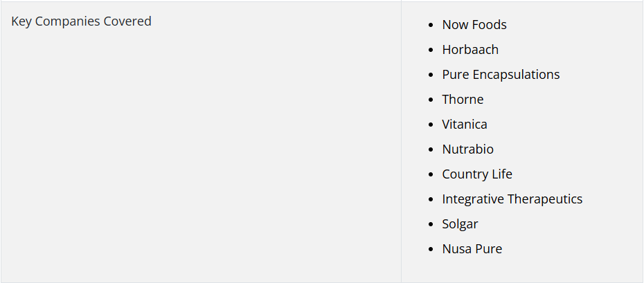This screenshot has height=283, width=644.
Task: Click the bullet before Country Life
Action: tap(431, 175)
